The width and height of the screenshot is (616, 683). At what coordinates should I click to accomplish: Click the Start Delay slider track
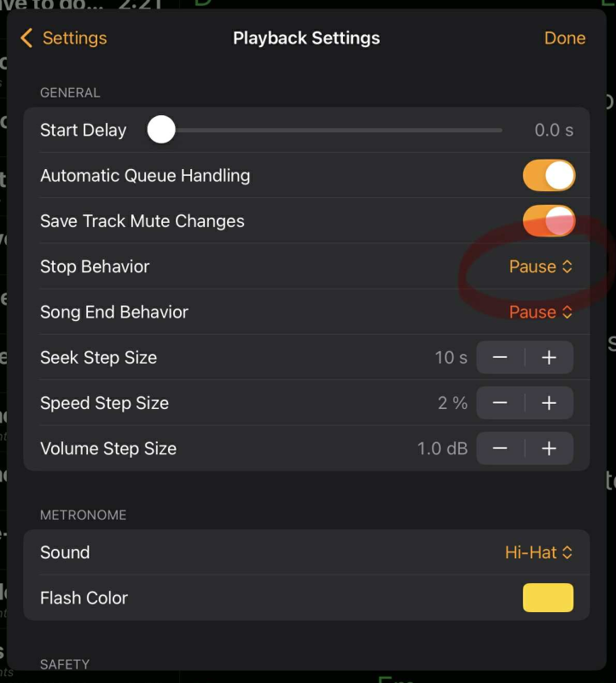[x=341, y=130]
